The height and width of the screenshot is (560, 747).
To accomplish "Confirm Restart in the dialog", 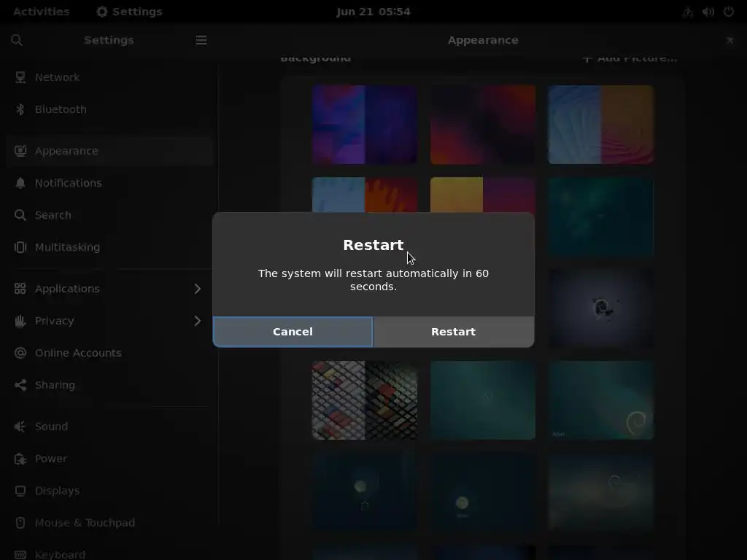I will [x=454, y=332].
